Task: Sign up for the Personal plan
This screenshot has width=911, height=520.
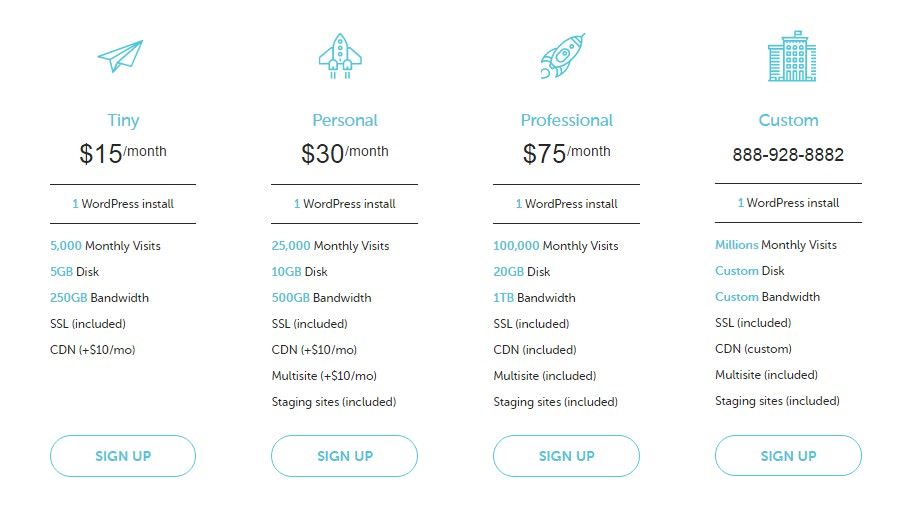Action: click(345, 456)
